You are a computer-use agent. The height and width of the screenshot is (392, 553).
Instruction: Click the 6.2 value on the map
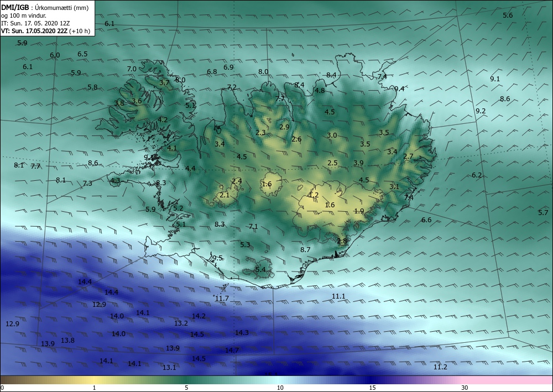(x=477, y=175)
